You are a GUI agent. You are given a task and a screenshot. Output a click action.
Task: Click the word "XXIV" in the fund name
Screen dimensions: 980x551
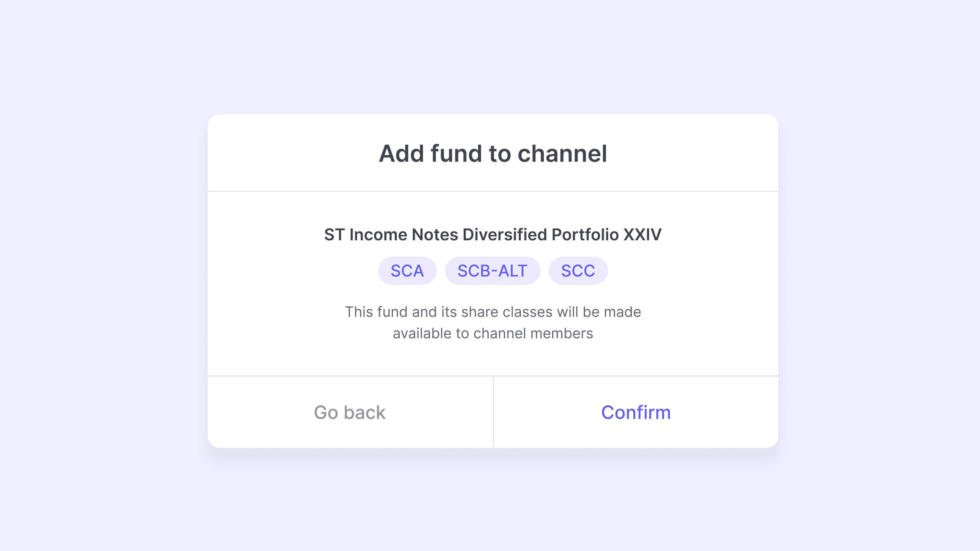coord(643,235)
